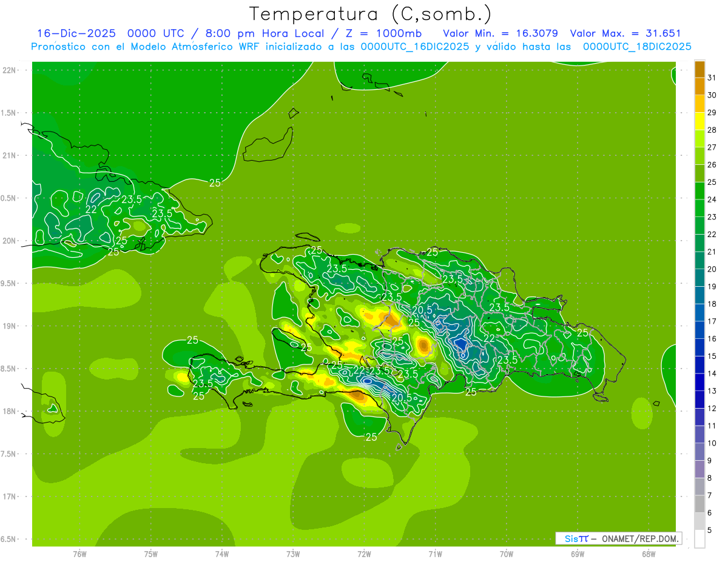
Task: Select the "Valor Max. = 31.651" readout
Action: pyautogui.click(x=625, y=33)
